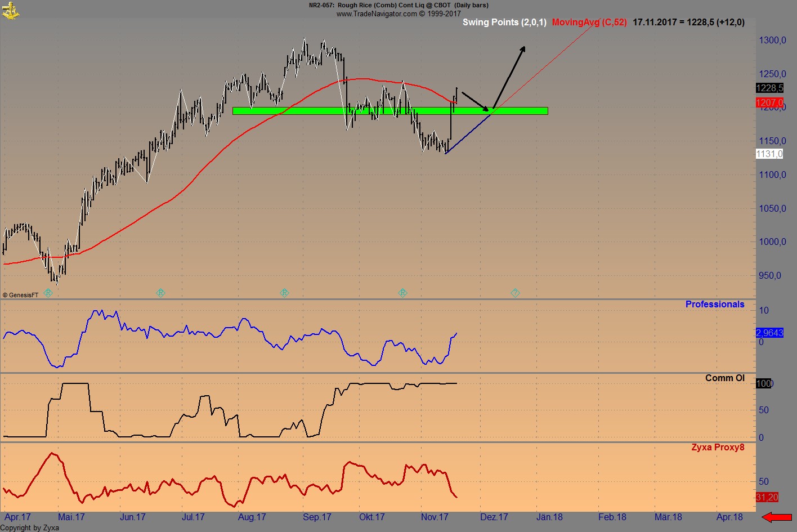Screen dimensions: 797x532
Task: Click the Jän.18 date axis label
Action: (549, 517)
